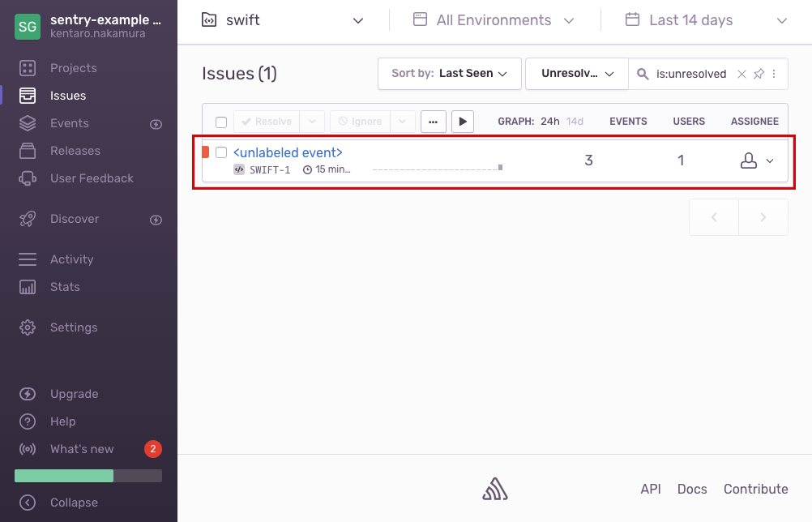812x522 pixels.
Task: Click the Activity list icon
Action: click(x=28, y=259)
